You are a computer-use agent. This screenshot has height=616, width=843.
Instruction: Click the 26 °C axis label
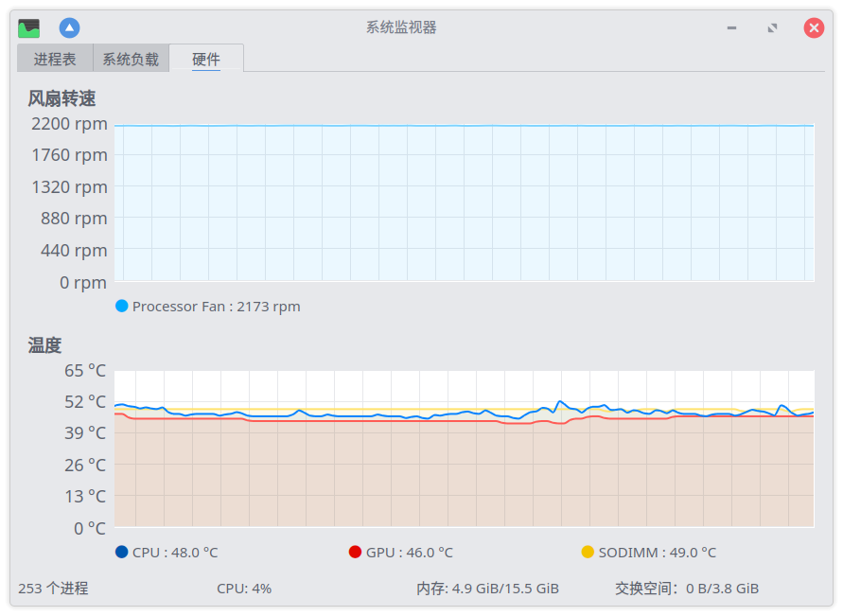[85, 465]
